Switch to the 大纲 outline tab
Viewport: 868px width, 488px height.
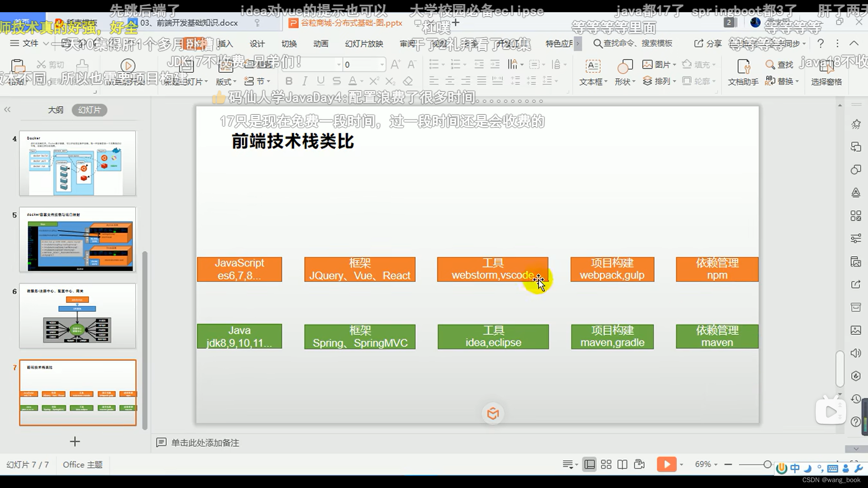[x=56, y=110]
